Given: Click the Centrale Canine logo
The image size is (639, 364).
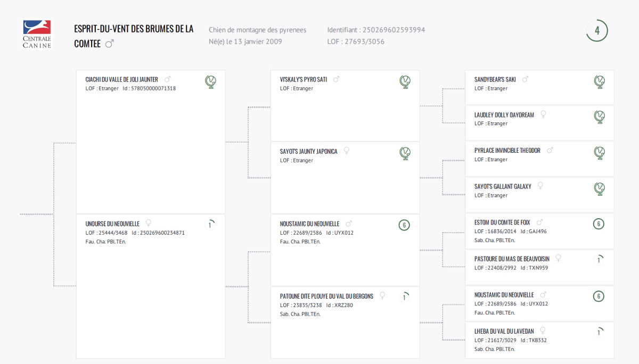Looking at the screenshot, I should pyautogui.click(x=37, y=34).
